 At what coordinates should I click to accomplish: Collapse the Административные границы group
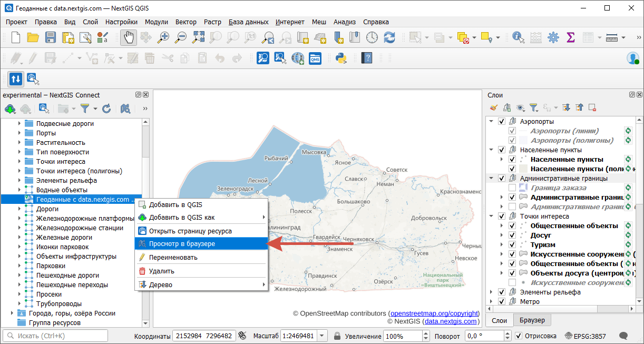coord(491,179)
